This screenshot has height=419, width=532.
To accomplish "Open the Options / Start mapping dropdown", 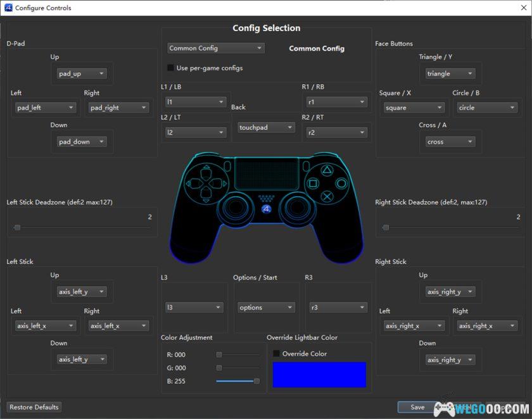I will (266, 307).
